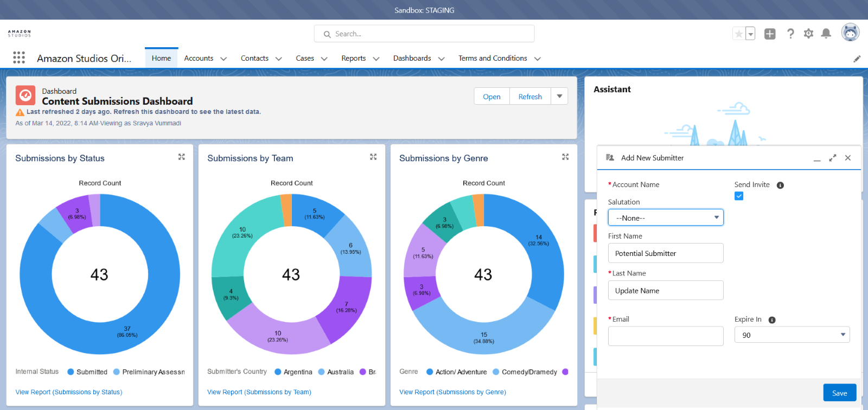Viewport: 868px width, 410px height.
Task: Click the Content Submissions Dashboard icon
Action: (x=25, y=95)
